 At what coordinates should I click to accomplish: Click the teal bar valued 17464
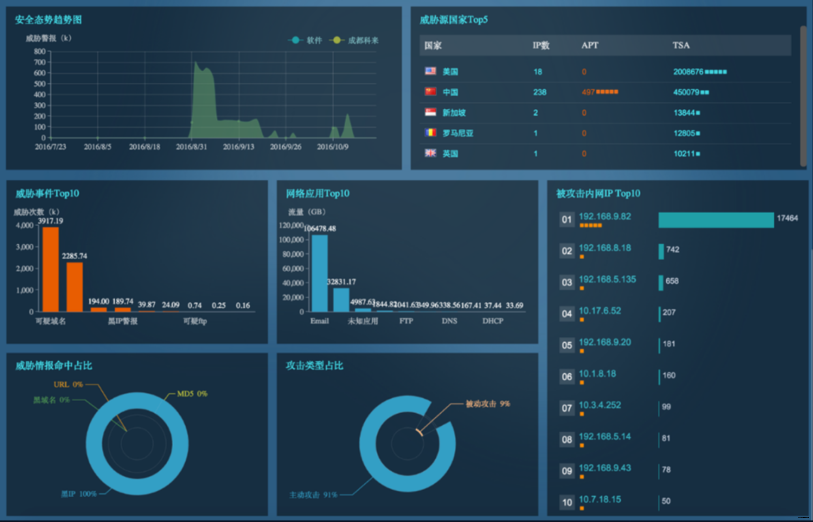(716, 220)
